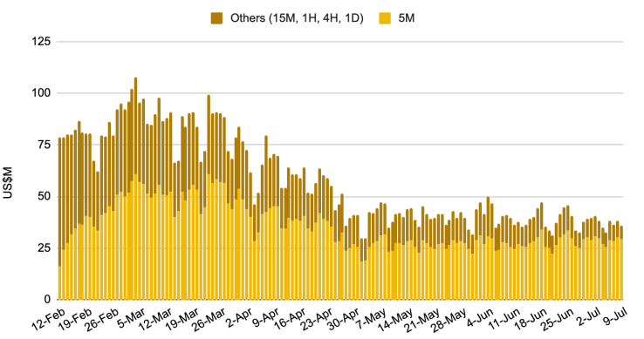The height and width of the screenshot is (339, 644).
Task: Click the tallest bar peaking above 100
Action: point(135,188)
